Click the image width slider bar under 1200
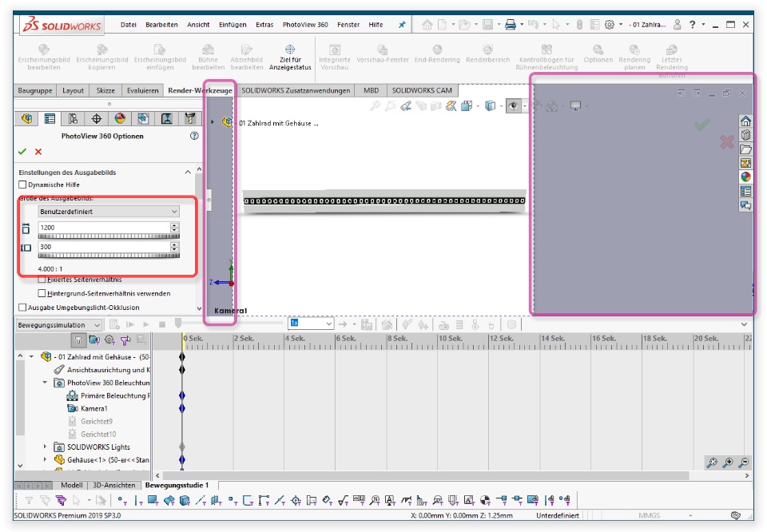The image size is (767, 532). 109,236
